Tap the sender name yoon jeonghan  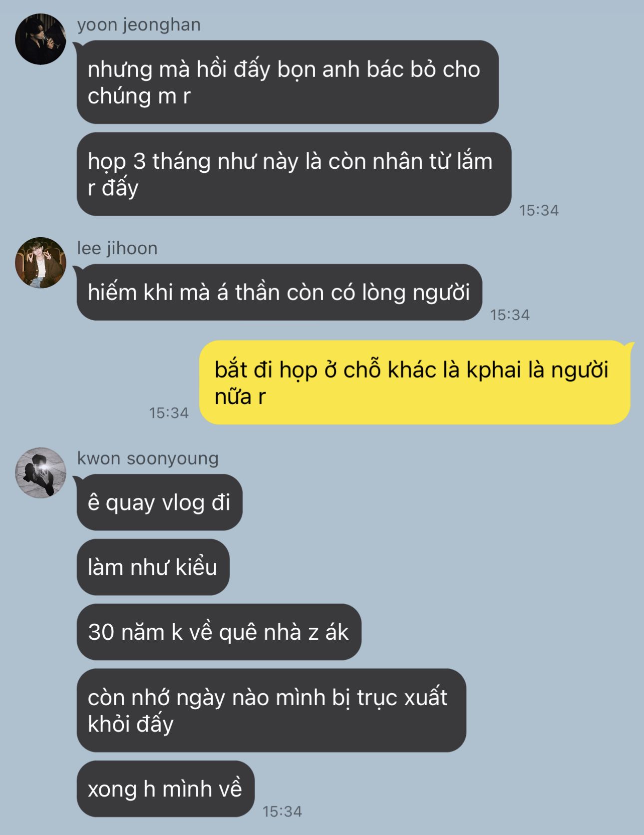tap(139, 24)
